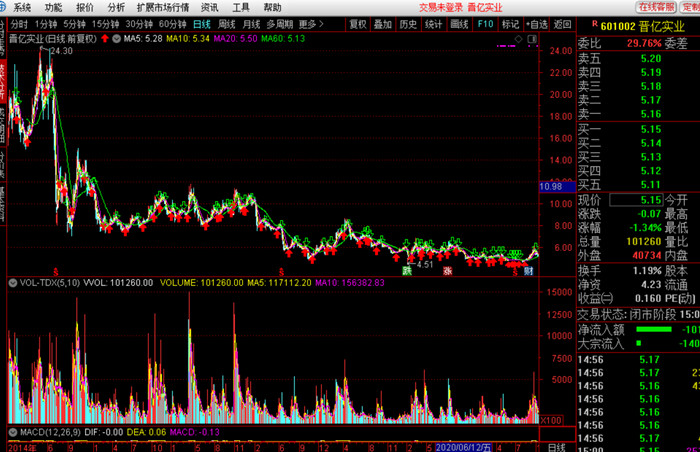Click the 2014年 timeline label
The image size is (700, 452).
pos(22,448)
